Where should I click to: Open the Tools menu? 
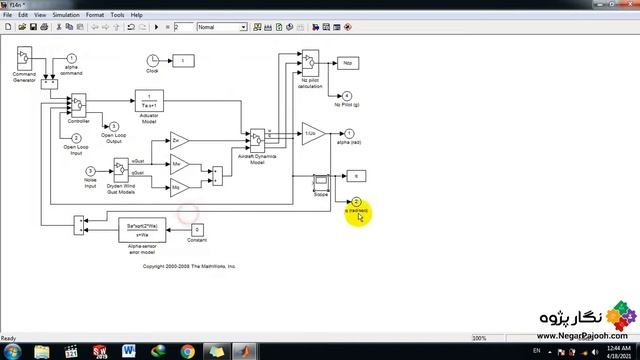pos(117,15)
